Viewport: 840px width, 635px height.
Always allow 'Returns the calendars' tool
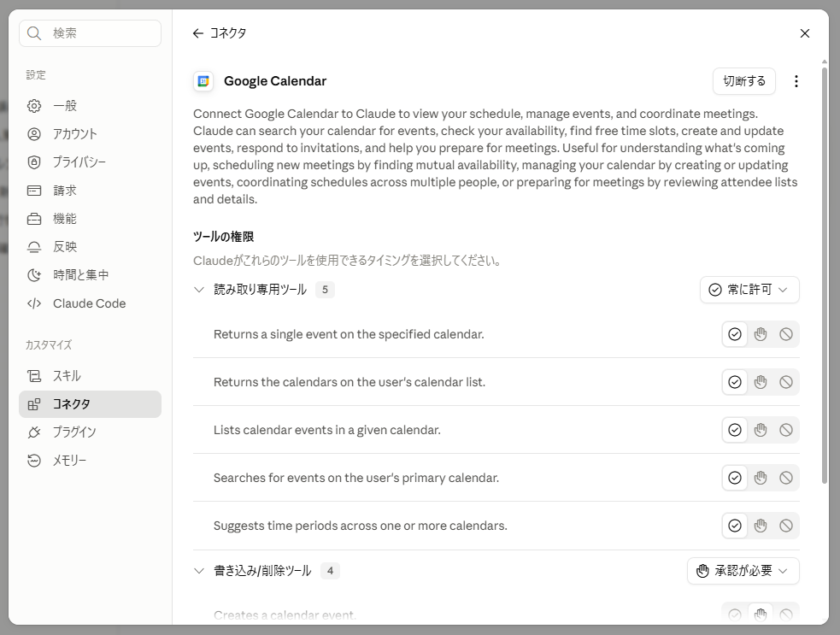tap(735, 382)
